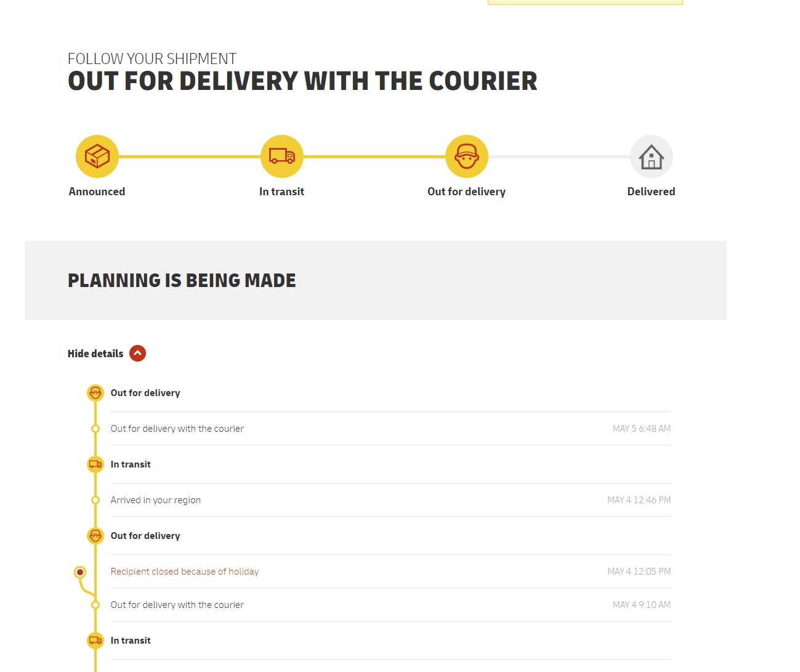Click the bottom In transit truck timeline icon

[x=95, y=641]
